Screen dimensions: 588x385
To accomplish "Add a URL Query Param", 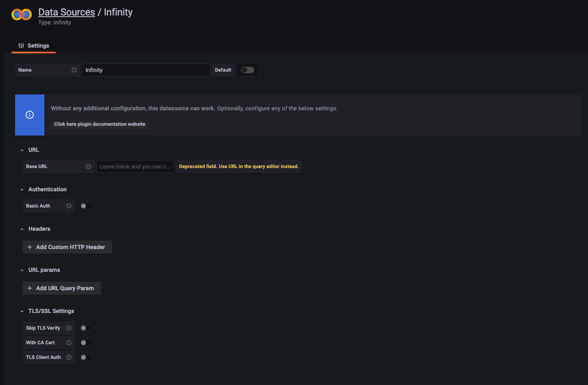I will point(61,288).
